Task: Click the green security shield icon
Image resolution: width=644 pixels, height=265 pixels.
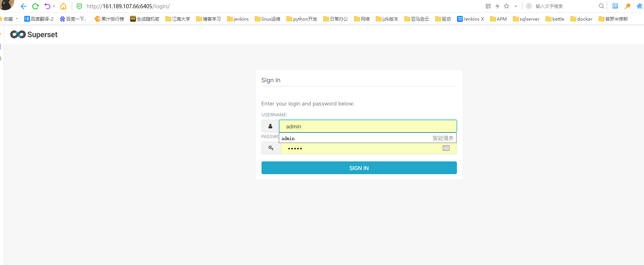Action: tap(79, 6)
